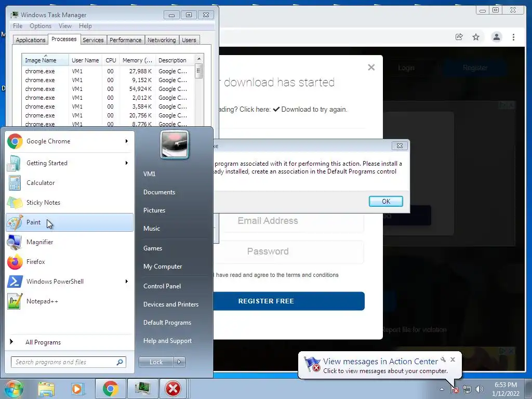Viewport: 532px width, 399px height.
Task: Click the Action Center flag tray icon
Action: point(454,389)
